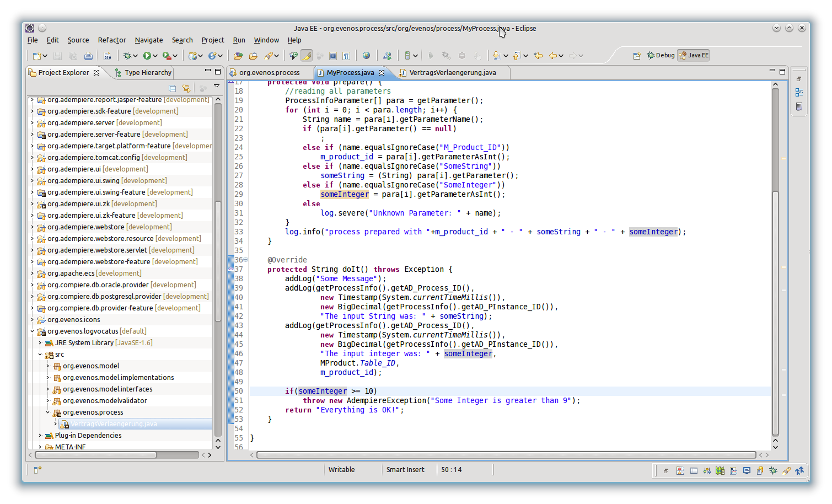Collapse the org.evenos.logvocatus project
The height and width of the screenshot is (504, 832).
tap(33, 331)
